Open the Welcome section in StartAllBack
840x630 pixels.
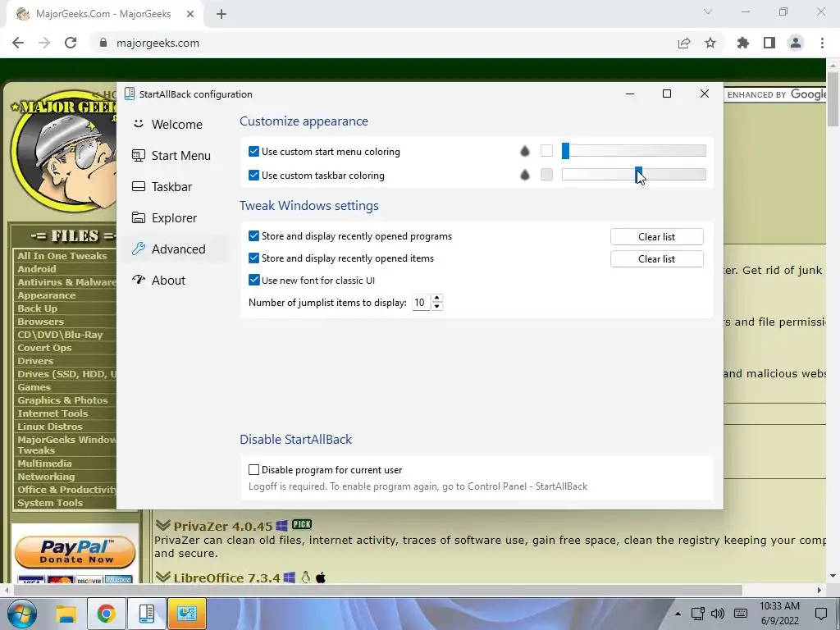pyautogui.click(x=167, y=125)
